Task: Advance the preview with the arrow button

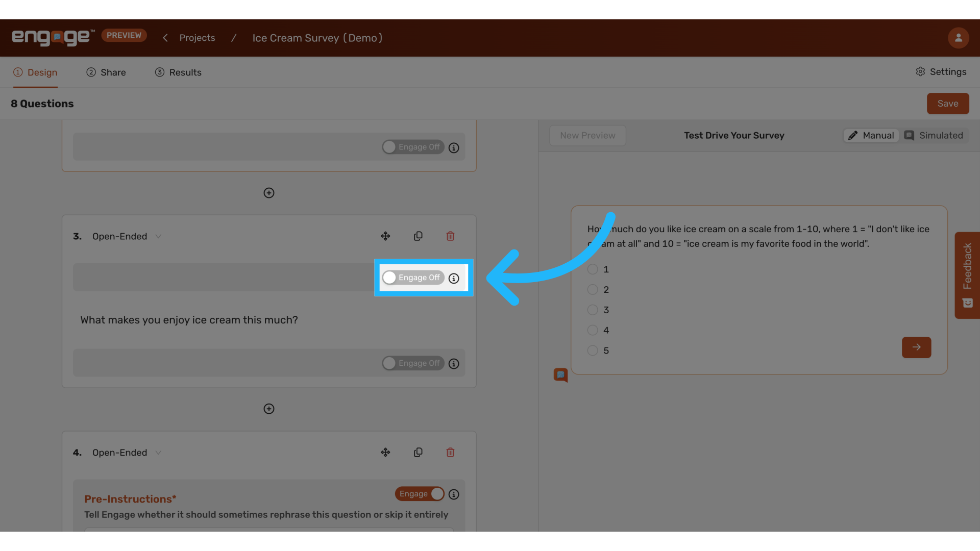Action: [916, 347]
